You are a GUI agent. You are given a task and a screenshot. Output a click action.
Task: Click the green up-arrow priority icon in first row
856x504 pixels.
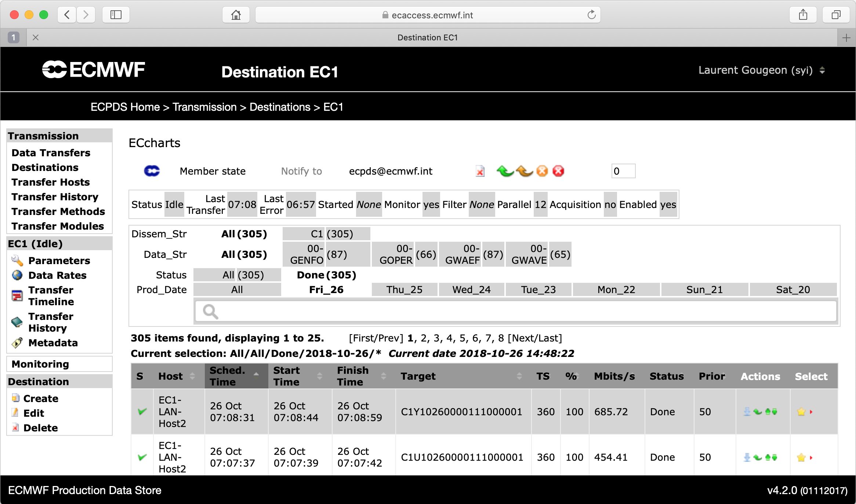coord(768,412)
